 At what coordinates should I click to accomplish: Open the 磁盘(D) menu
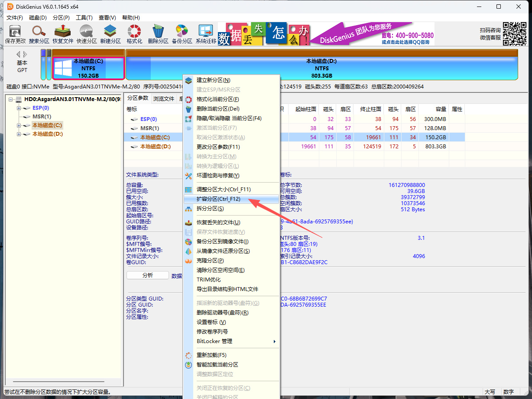(x=38, y=18)
